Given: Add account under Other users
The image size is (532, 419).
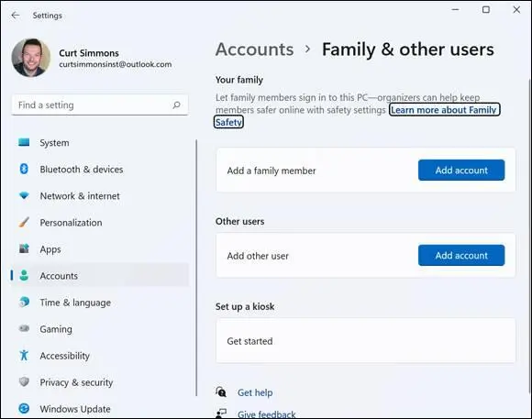Looking at the screenshot, I should [x=461, y=255].
